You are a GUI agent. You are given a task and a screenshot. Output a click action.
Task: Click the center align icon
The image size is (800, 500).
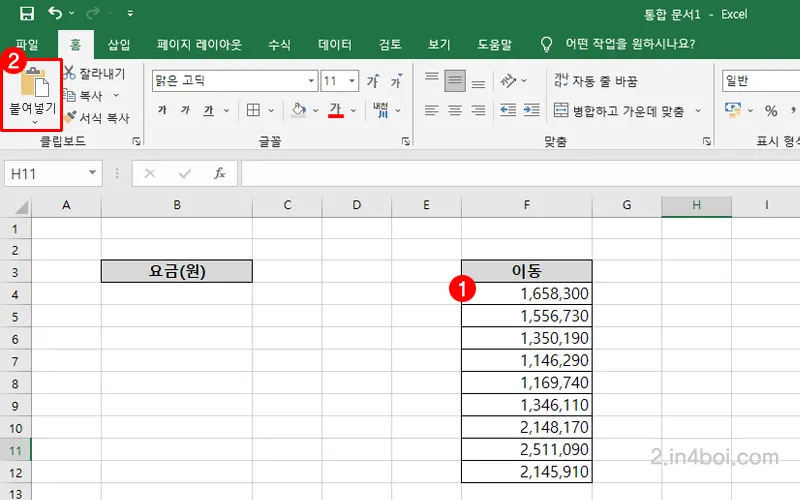(455, 110)
